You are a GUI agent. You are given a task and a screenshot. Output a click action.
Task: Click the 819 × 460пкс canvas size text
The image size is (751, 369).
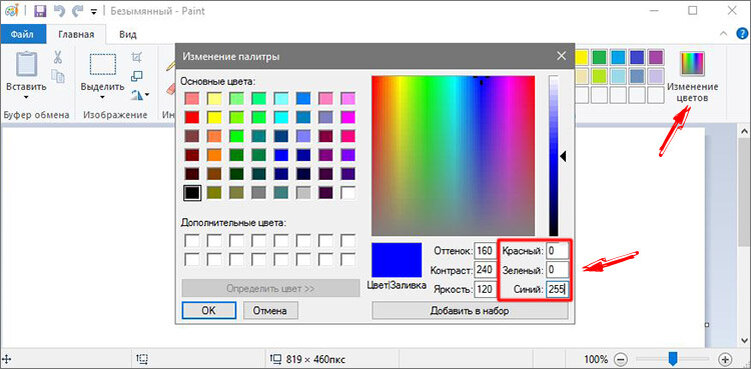point(316,359)
